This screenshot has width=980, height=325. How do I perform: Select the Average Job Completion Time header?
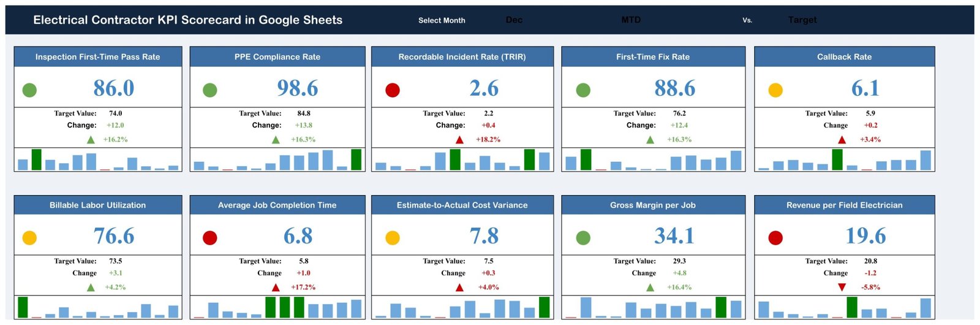pos(277,205)
